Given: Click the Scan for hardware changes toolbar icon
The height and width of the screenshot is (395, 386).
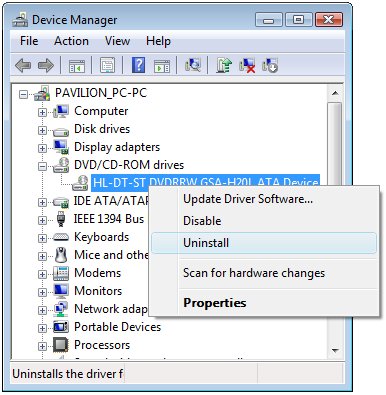Looking at the screenshot, I should point(193,65).
